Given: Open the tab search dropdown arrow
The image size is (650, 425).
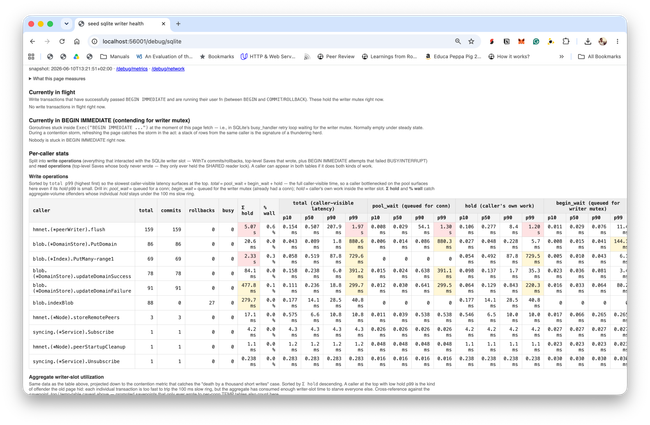Looking at the screenshot, I should pyautogui.click(x=66, y=24).
